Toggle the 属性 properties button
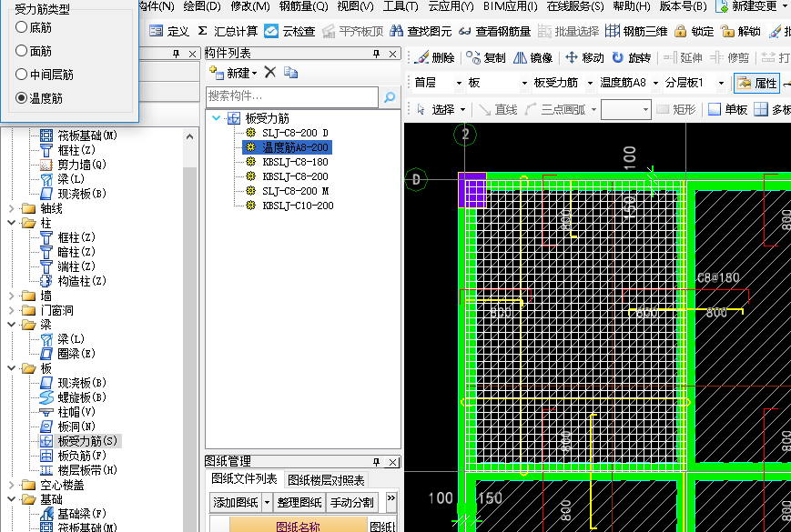Image resolution: width=791 pixels, height=532 pixels. click(x=756, y=83)
